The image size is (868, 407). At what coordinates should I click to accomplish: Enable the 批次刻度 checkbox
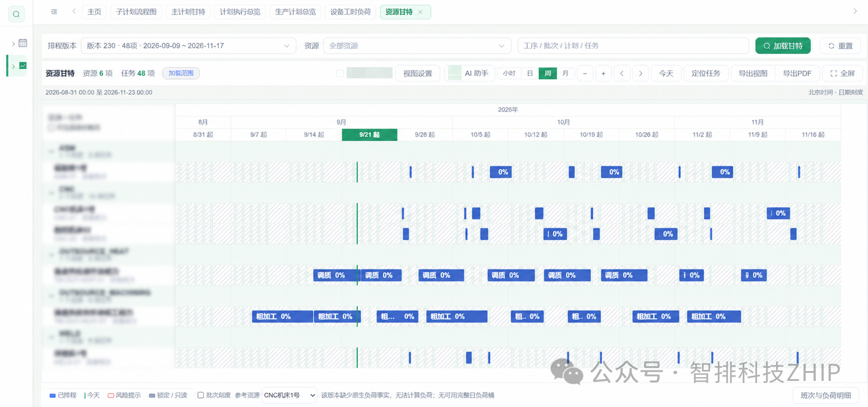point(200,395)
